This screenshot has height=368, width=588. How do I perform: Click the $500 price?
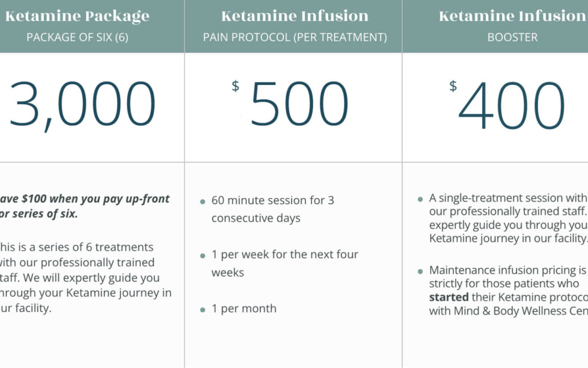(x=291, y=103)
